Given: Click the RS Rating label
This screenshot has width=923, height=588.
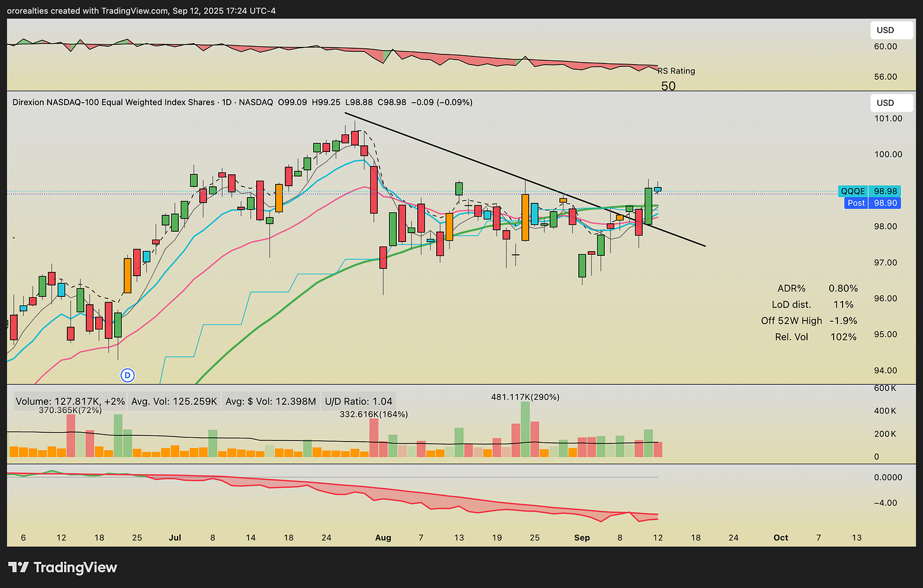Looking at the screenshot, I should pyautogui.click(x=676, y=71).
